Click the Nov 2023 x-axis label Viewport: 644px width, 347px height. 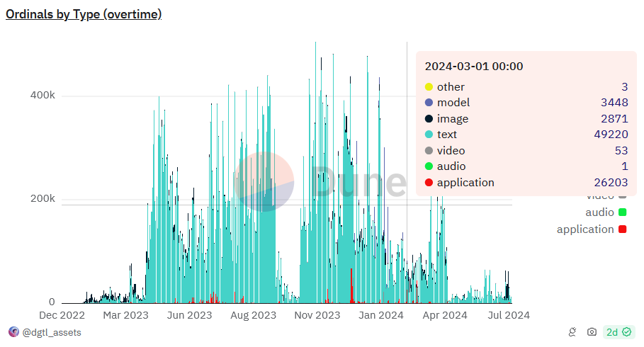pyautogui.click(x=317, y=315)
